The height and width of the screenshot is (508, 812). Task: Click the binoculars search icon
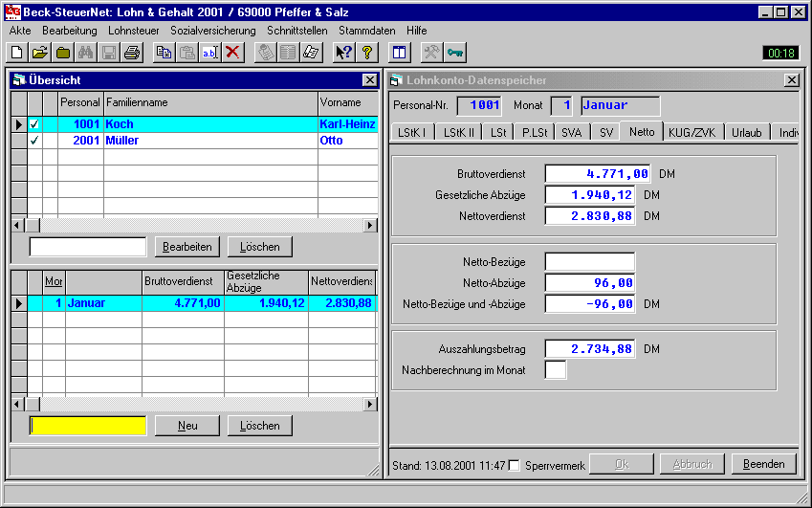(86, 53)
